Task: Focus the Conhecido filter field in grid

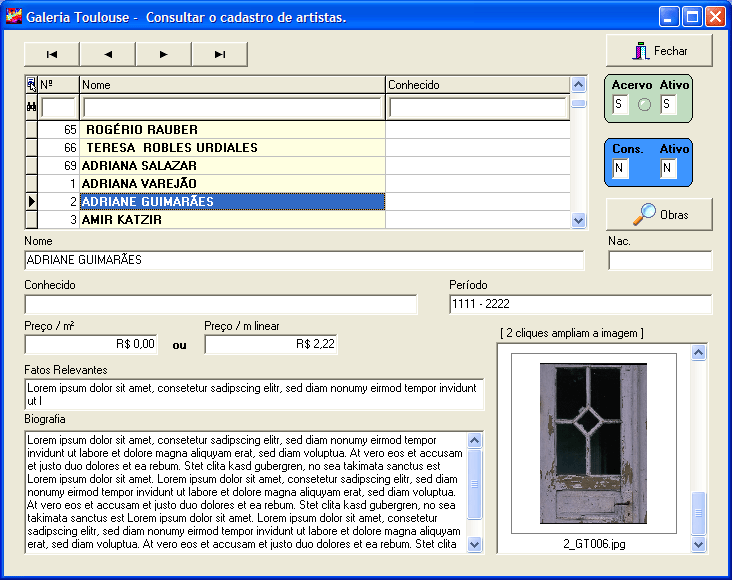Action: 478,107
